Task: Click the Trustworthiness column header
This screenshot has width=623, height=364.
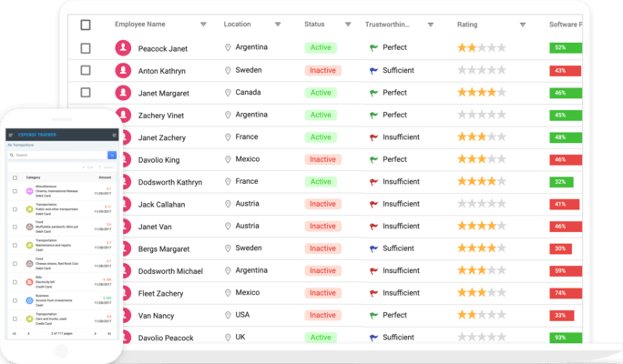Action: 387,25
